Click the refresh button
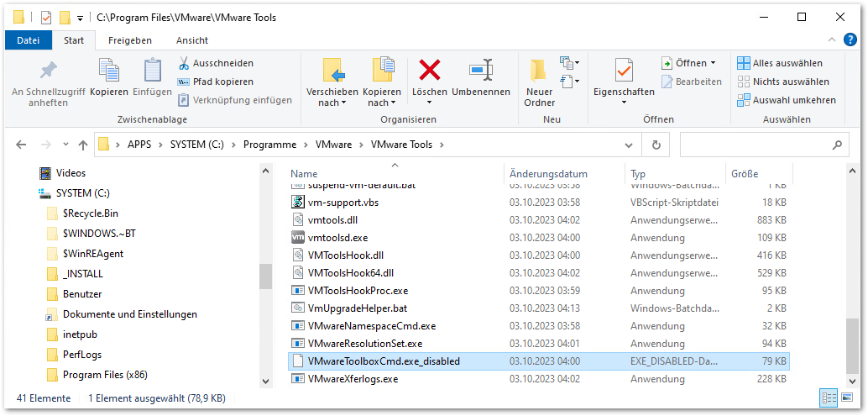The width and height of the screenshot is (868, 416). coord(656,145)
